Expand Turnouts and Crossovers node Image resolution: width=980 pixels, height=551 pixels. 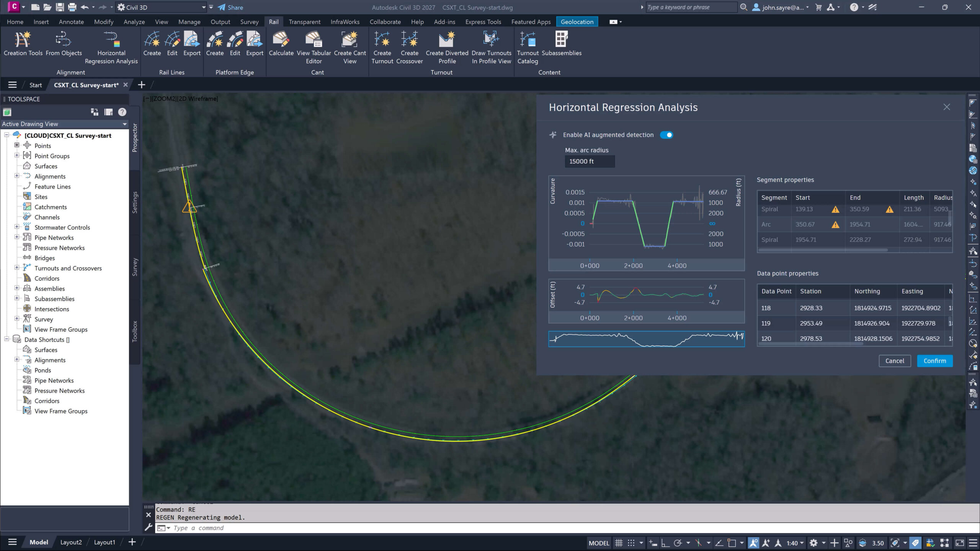click(17, 267)
